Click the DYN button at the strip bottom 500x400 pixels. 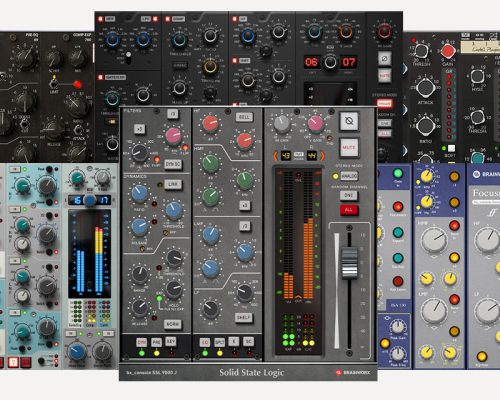click(142, 342)
